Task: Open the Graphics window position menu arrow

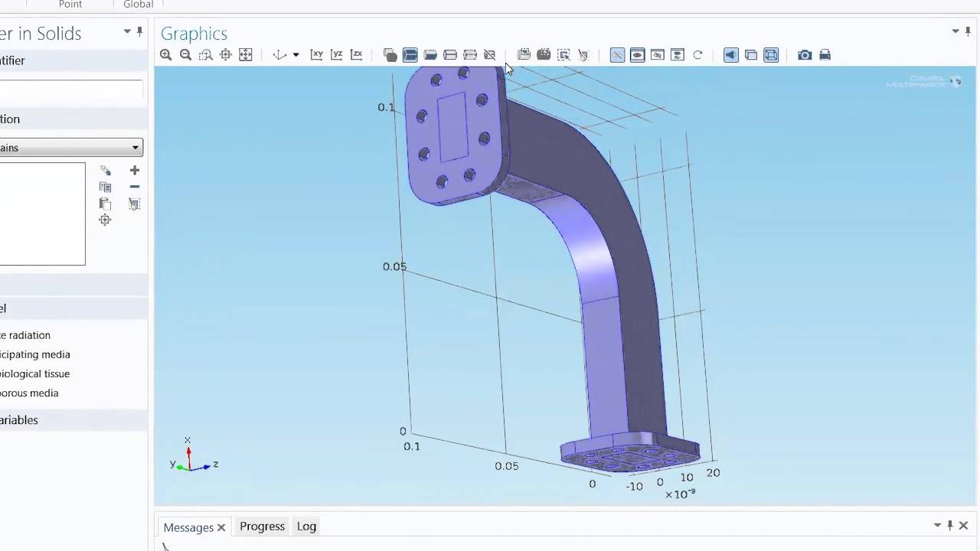Action: tap(955, 31)
